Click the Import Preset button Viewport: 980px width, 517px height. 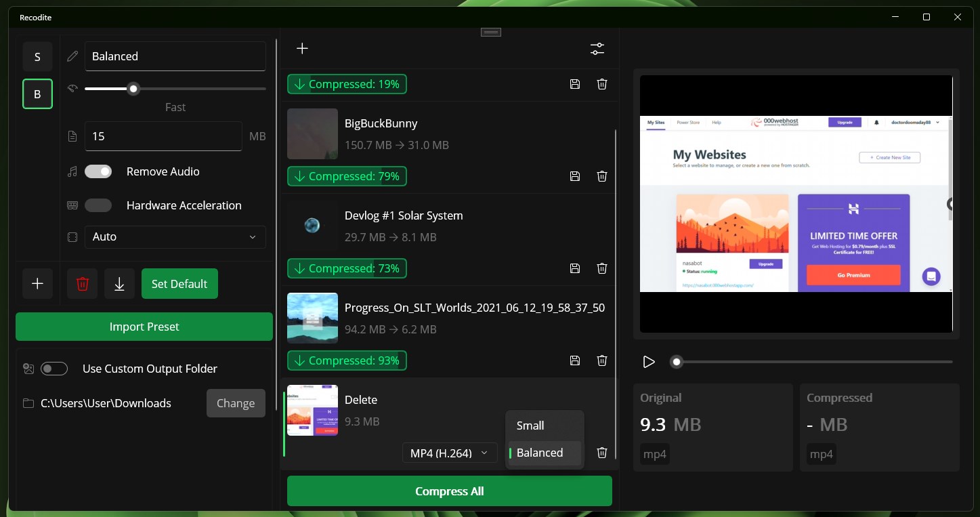144,327
